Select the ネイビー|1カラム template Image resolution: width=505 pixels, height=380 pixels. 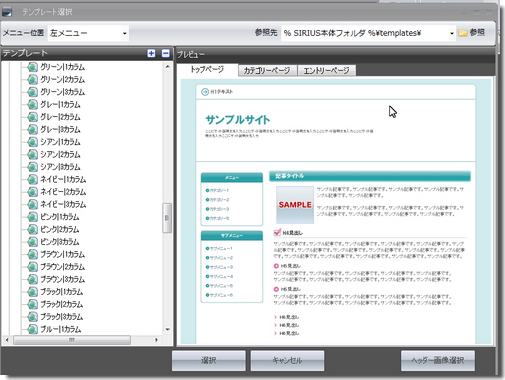[63, 180]
